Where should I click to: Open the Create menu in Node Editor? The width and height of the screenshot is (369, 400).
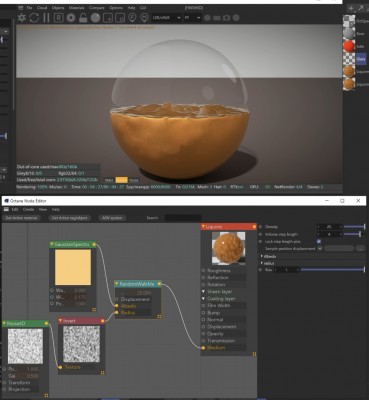[28, 209]
